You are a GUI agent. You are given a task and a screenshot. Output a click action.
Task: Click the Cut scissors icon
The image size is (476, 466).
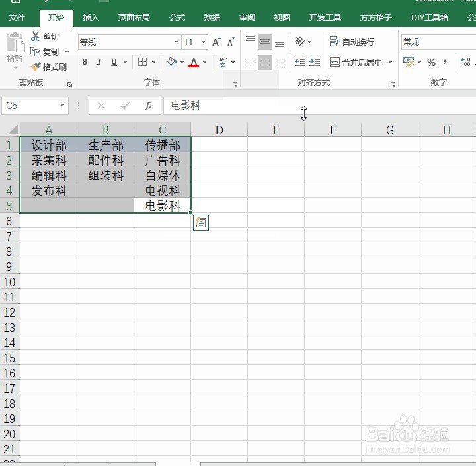point(36,36)
